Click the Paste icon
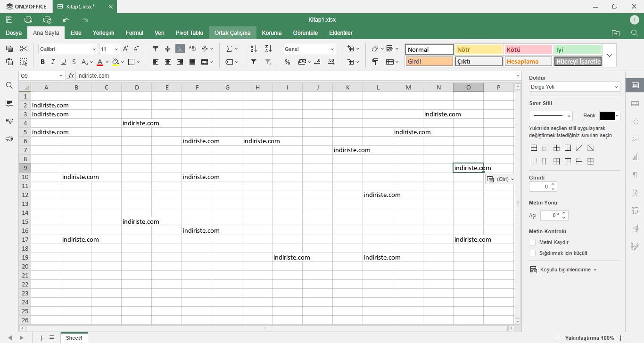 pos(9,62)
